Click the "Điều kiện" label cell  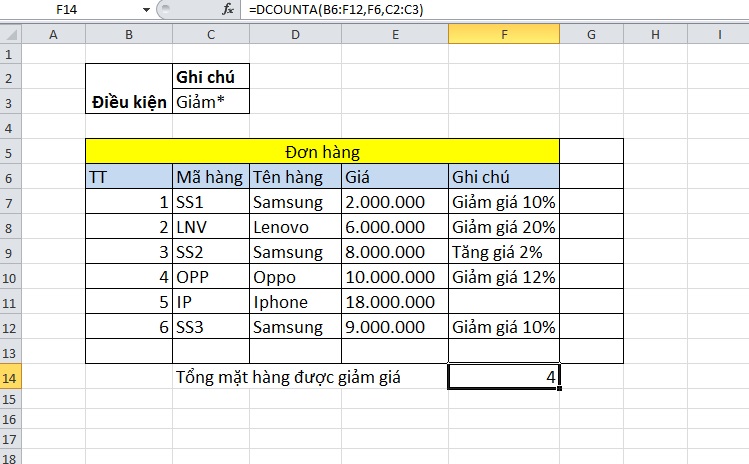pyautogui.click(x=129, y=102)
